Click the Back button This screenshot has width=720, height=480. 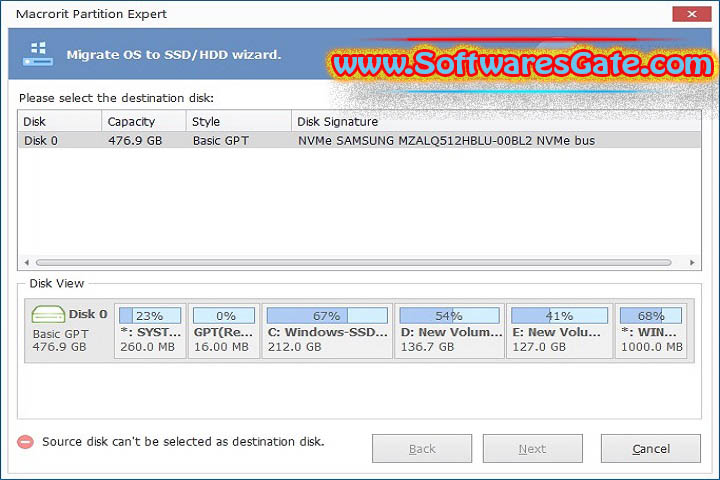click(422, 448)
